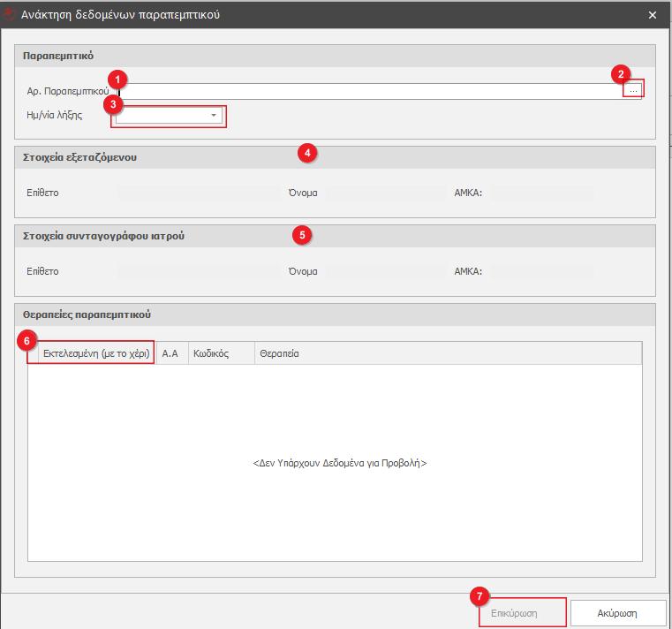Click inside the Ημ/νία λήξης date box

click(x=161, y=116)
